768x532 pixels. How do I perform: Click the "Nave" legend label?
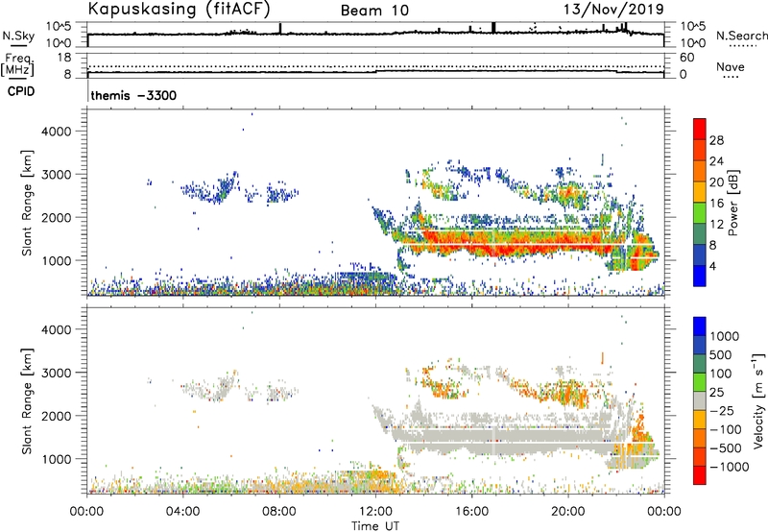point(731,66)
